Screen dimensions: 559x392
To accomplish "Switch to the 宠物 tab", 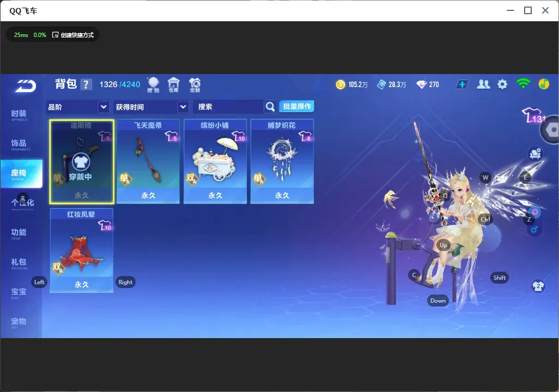I will (19, 322).
